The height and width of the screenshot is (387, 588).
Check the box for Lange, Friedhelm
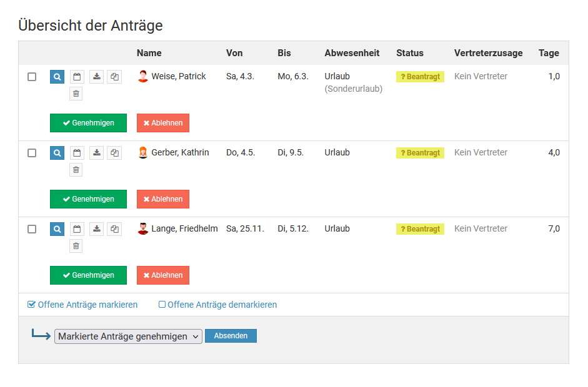point(32,229)
